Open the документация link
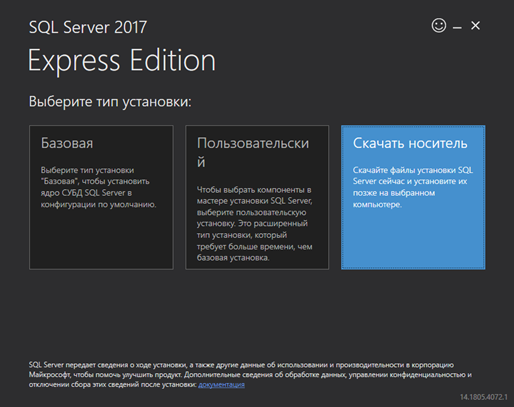The image size is (514, 407). (221, 385)
